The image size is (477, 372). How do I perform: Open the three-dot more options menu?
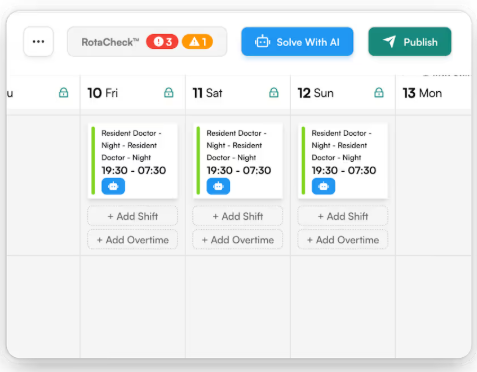[38, 42]
